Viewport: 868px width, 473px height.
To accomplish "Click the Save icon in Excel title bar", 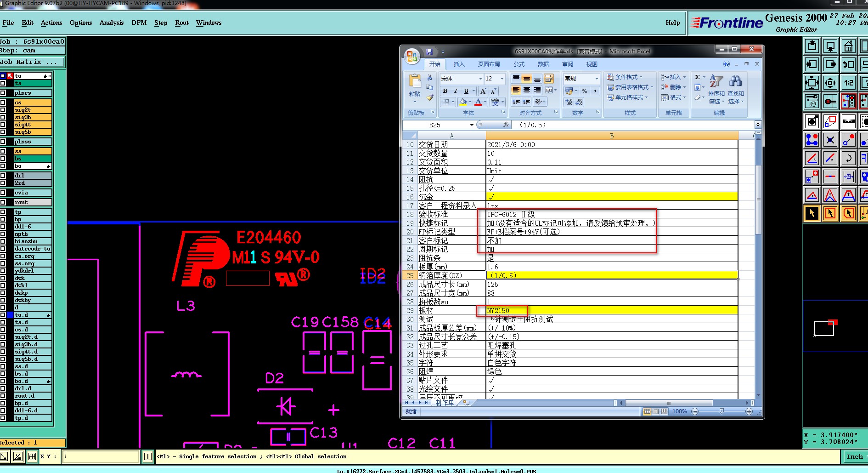I will (x=429, y=51).
